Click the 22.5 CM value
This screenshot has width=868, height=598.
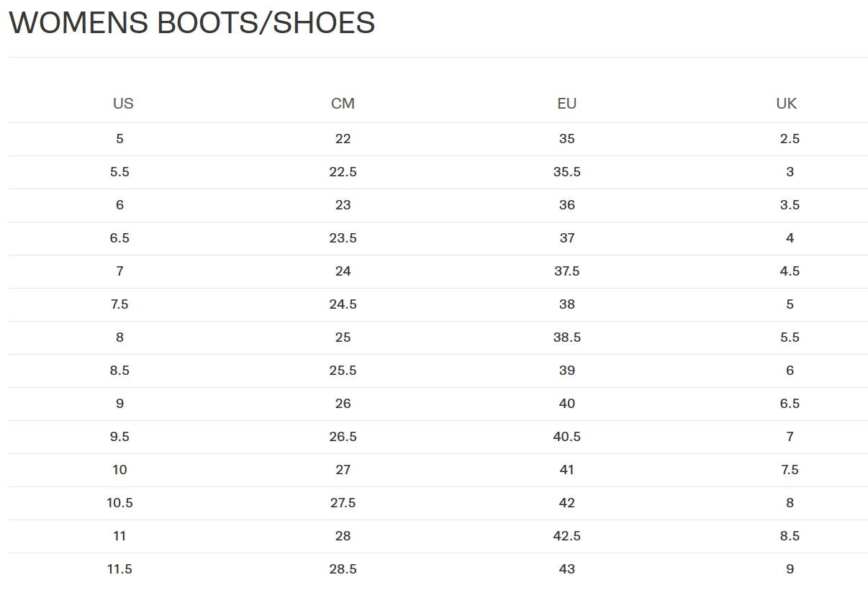(343, 172)
